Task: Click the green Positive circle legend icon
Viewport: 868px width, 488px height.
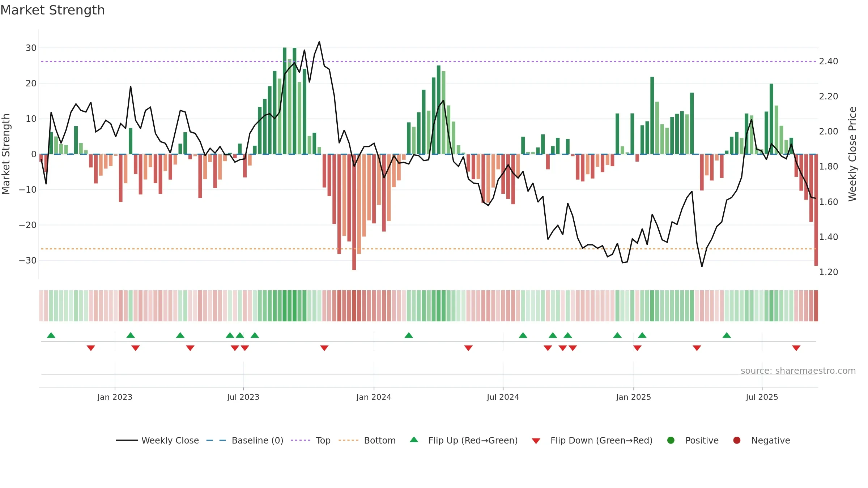Action: point(671,440)
